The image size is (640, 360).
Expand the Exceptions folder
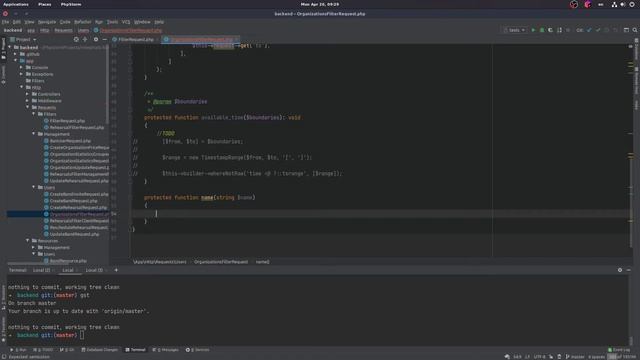21,74
